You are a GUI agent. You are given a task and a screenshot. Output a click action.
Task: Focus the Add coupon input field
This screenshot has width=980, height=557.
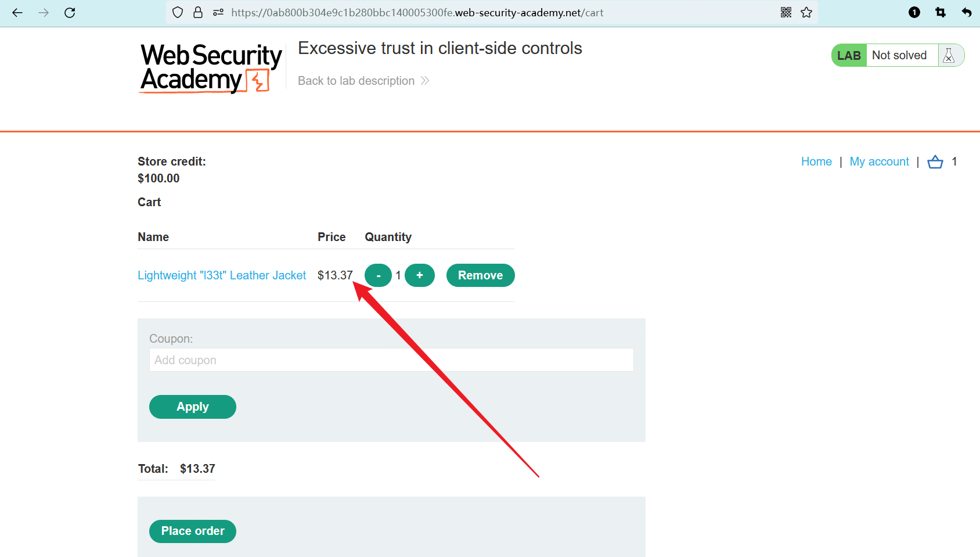391,360
